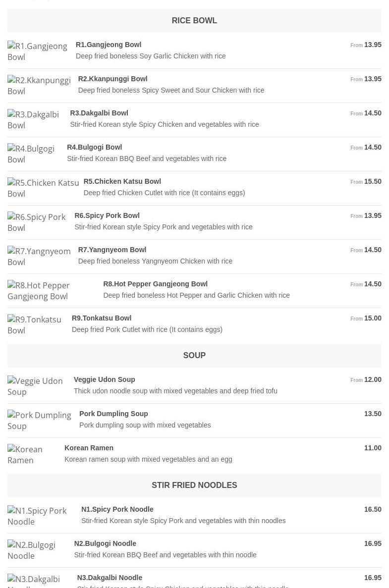
Task: Click the R2.Kkanpunggi Bowl thumbnail image
Action: pos(39,86)
